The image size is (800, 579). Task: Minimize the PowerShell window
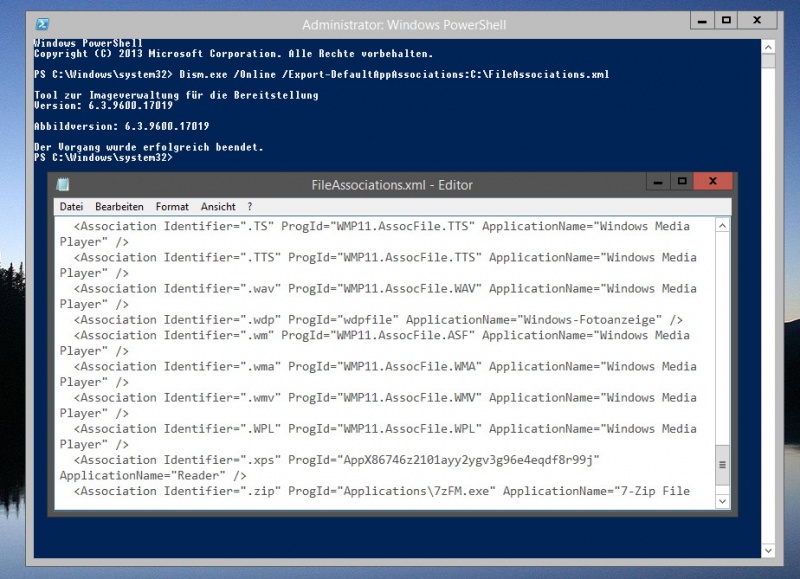tap(703, 20)
